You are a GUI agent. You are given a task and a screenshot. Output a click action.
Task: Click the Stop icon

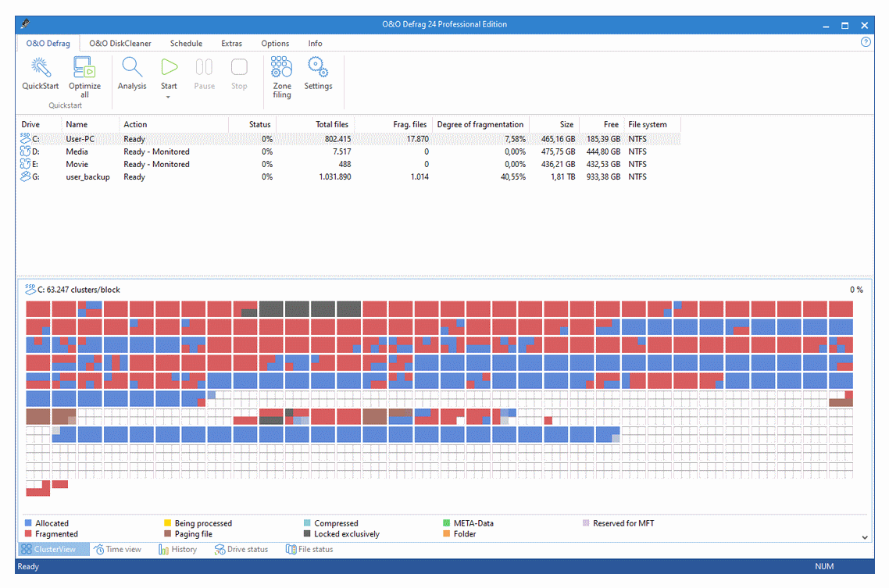coord(239,67)
